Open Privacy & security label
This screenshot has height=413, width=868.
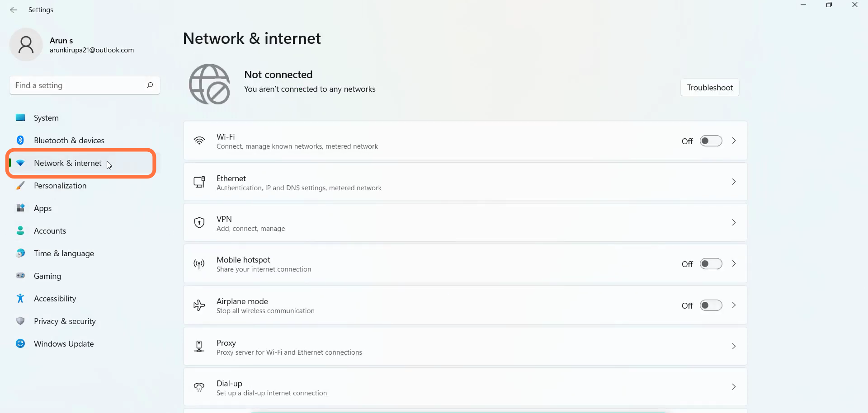coord(65,321)
